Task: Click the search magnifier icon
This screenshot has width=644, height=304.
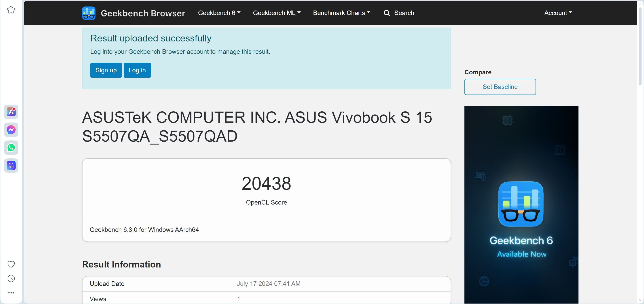Action: (x=386, y=13)
